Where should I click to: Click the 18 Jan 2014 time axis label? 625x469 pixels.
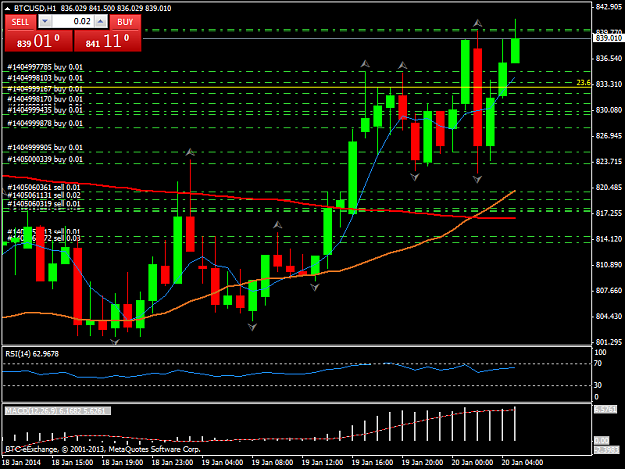tap(21, 463)
